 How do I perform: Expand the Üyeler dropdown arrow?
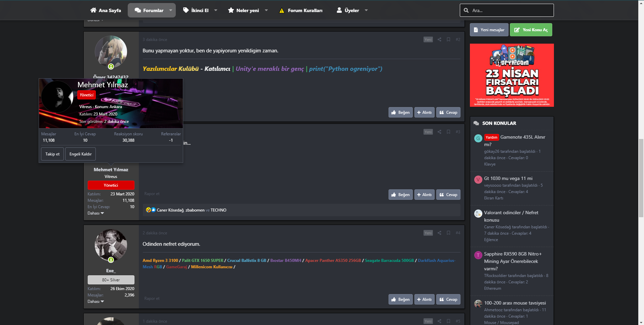[x=366, y=10]
